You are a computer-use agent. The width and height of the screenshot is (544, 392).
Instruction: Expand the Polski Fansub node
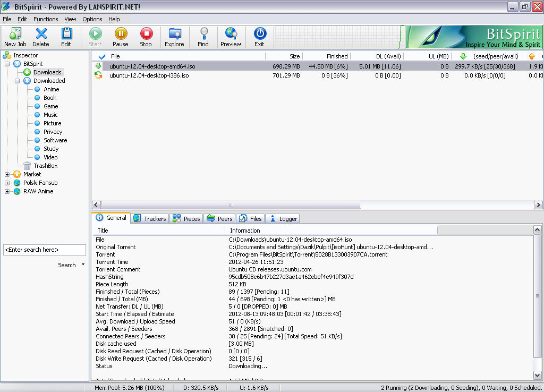click(x=7, y=183)
